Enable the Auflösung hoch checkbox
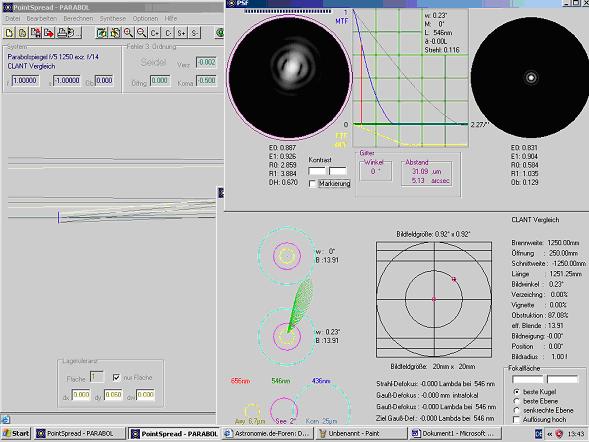The width and height of the screenshot is (589, 442). click(516, 419)
